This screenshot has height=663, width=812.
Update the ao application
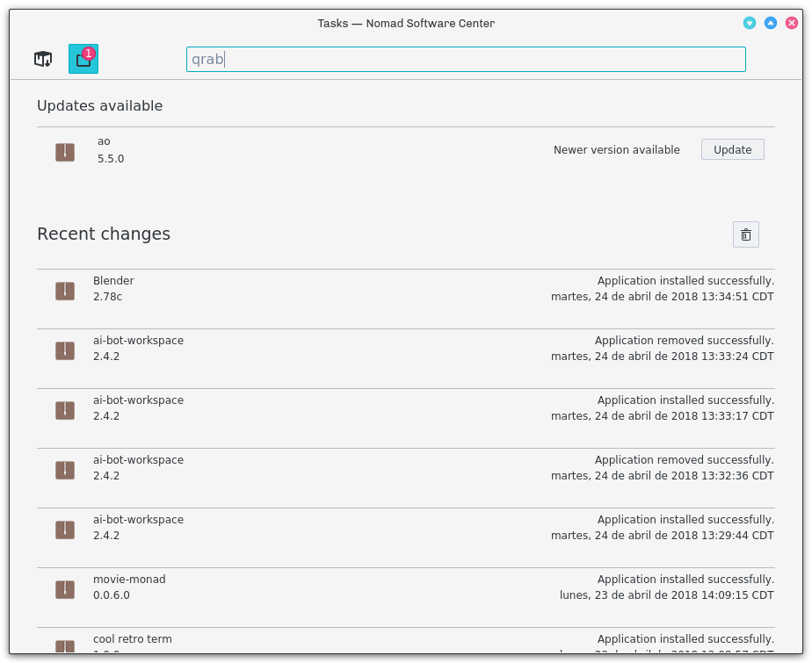click(x=732, y=149)
